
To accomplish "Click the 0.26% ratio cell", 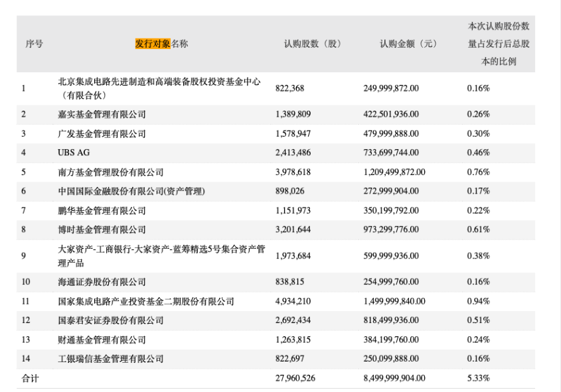I will point(479,114).
